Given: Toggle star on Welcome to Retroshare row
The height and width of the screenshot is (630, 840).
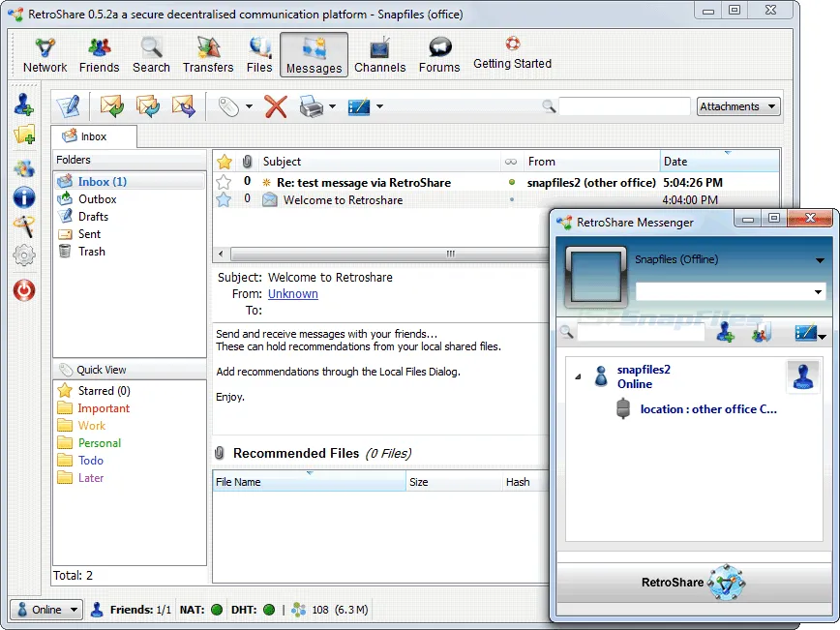Looking at the screenshot, I should point(224,199).
